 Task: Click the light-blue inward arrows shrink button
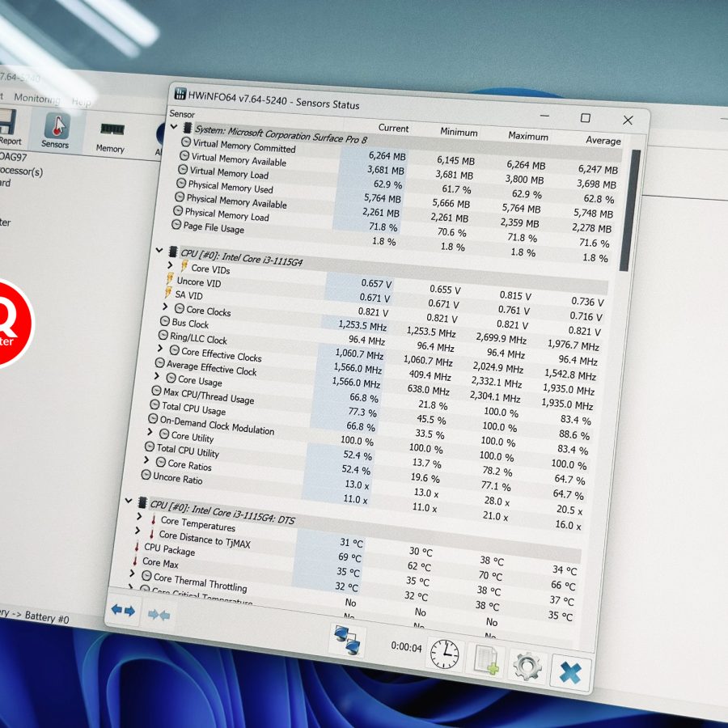(x=159, y=615)
